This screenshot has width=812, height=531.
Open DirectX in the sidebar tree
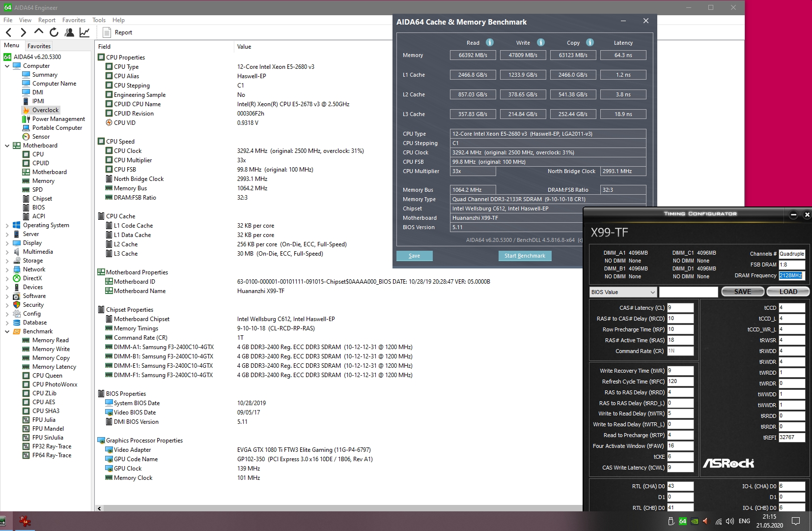32,278
